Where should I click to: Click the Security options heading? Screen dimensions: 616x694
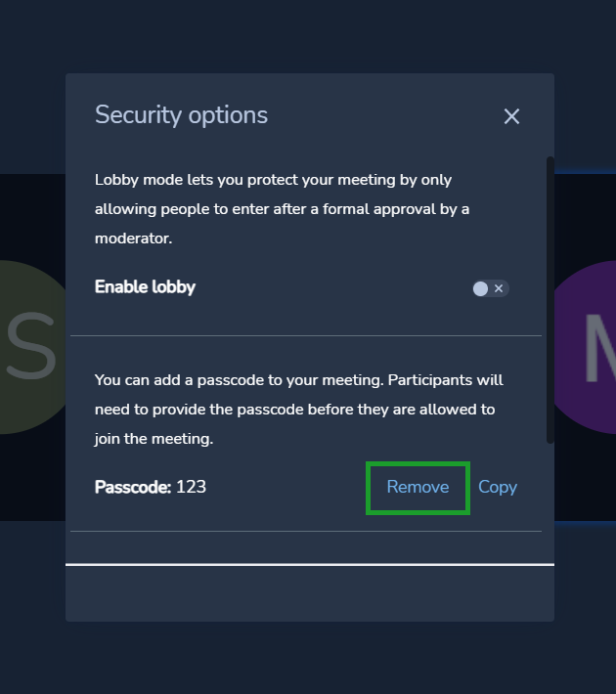pos(181,115)
